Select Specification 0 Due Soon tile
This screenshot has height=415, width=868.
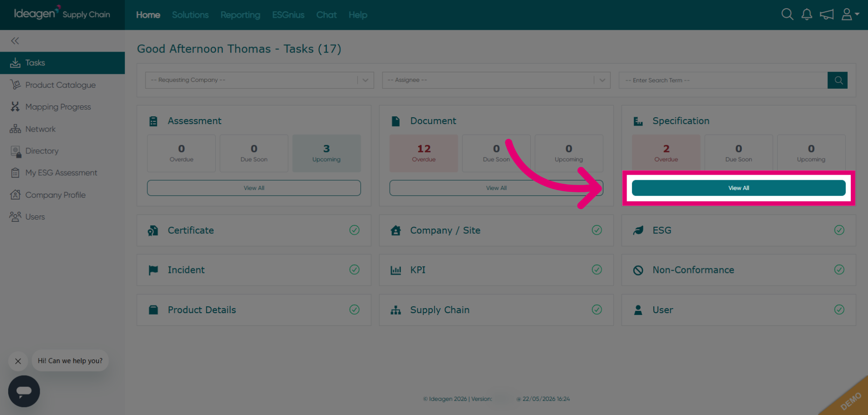pyautogui.click(x=739, y=153)
